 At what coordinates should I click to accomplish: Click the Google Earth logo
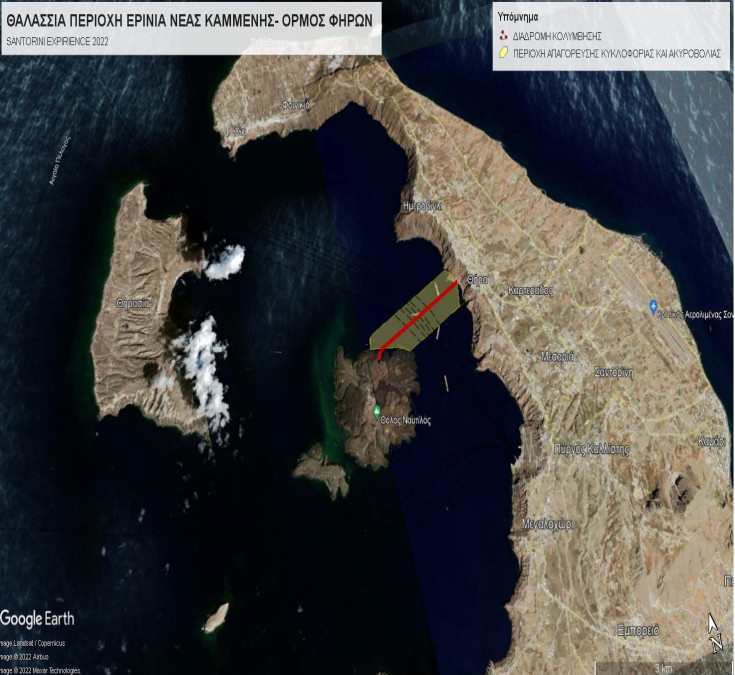pyautogui.click(x=39, y=618)
